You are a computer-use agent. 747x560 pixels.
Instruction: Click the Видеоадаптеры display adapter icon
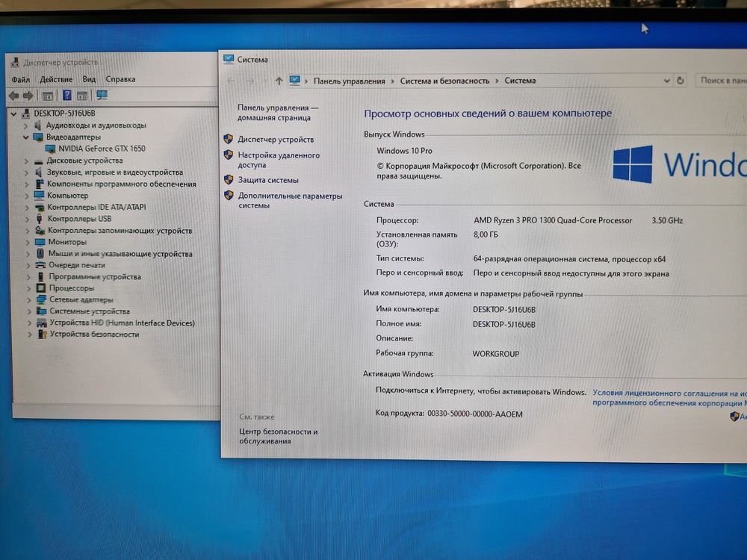pyautogui.click(x=38, y=137)
